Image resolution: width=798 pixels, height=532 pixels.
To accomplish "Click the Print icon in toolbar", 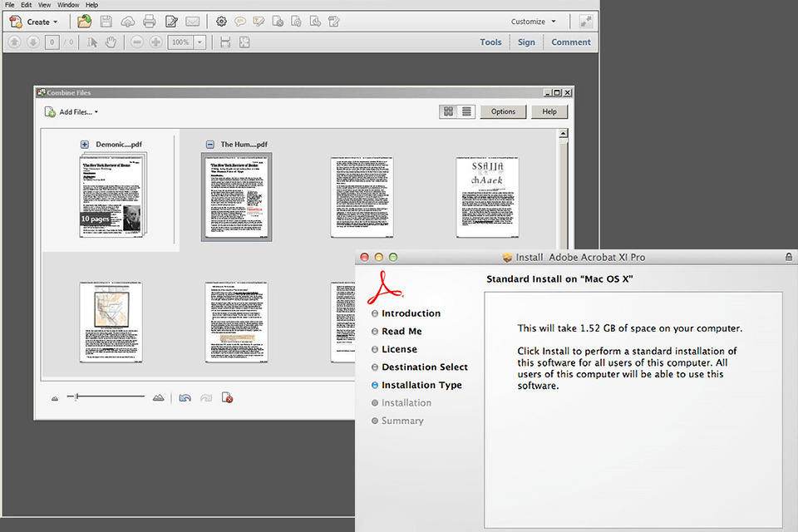I will point(150,21).
